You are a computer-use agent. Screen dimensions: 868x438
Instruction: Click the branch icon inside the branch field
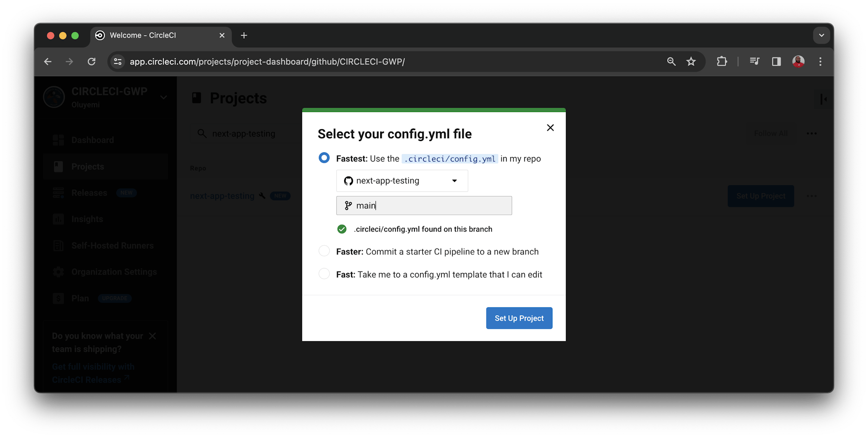[348, 205]
